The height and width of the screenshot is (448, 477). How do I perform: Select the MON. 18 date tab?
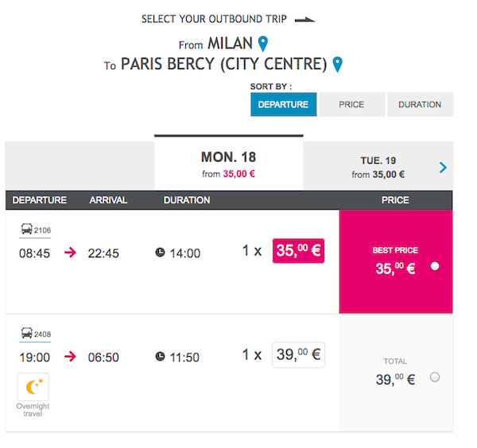pos(229,164)
